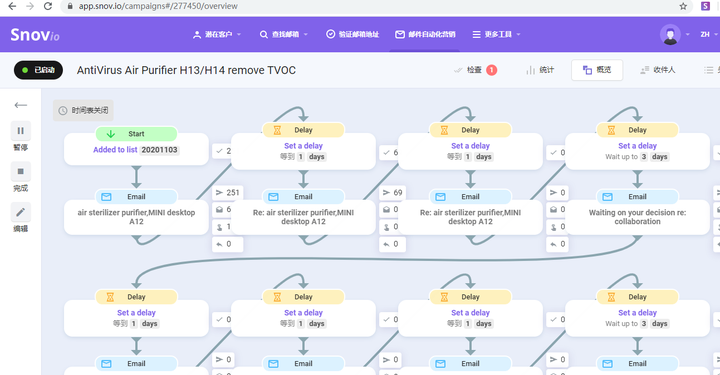The width and height of the screenshot is (720, 375).
Task: Open 邮件自动化营销 section
Action: (425, 34)
